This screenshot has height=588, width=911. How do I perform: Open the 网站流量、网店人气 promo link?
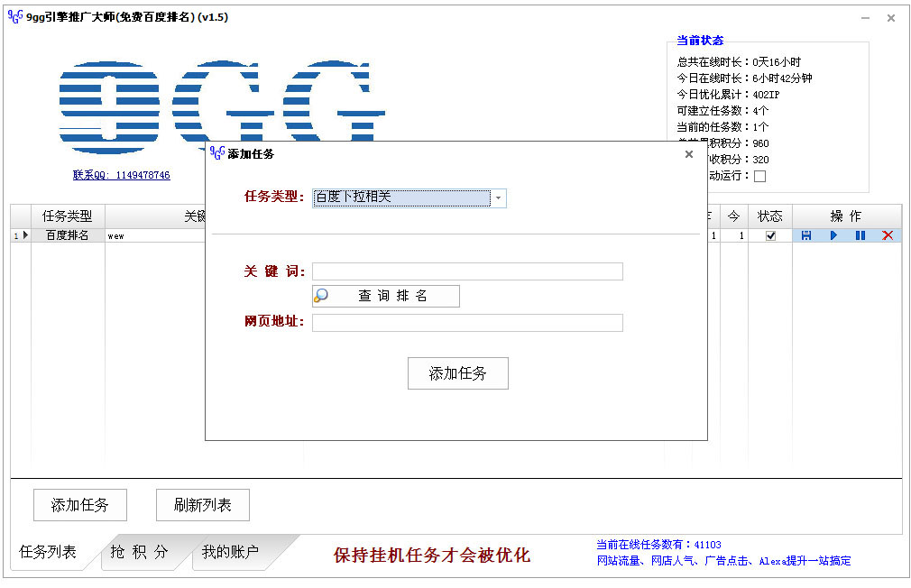(x=723, y=561)
